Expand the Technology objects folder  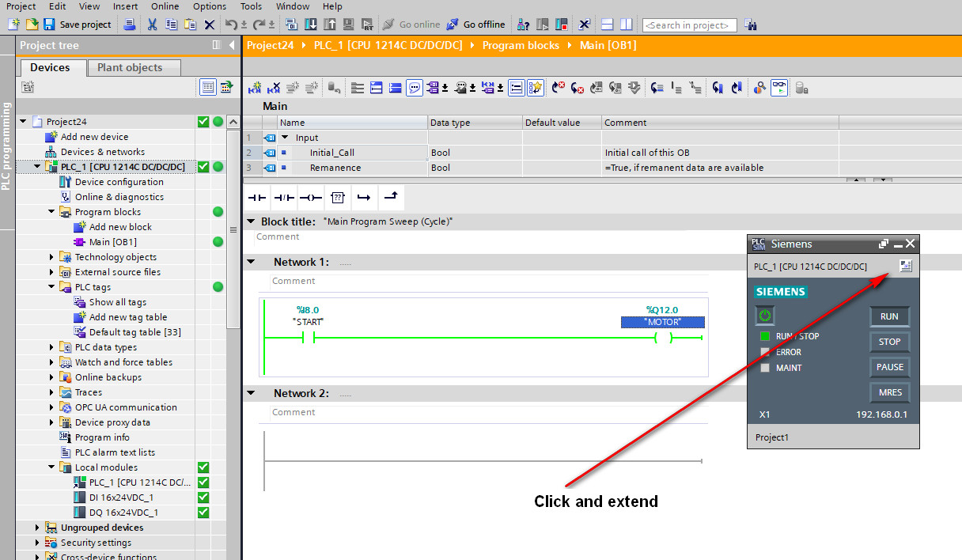pyautogui.click(x=52, y=257)
